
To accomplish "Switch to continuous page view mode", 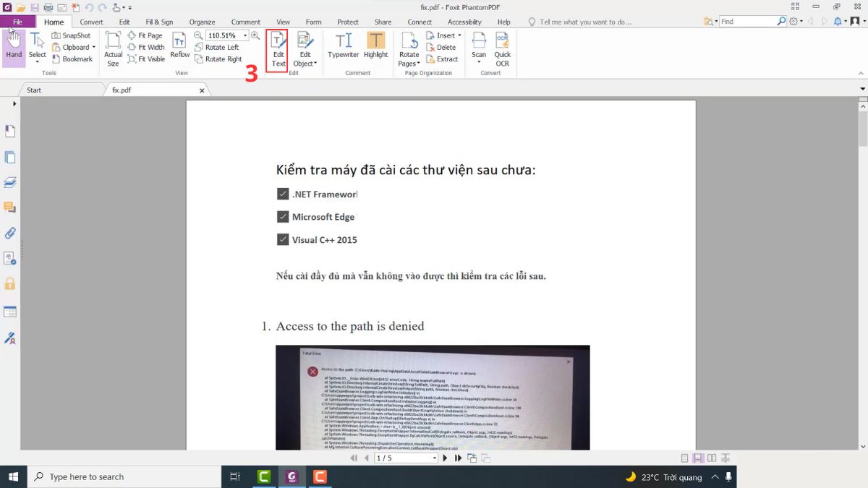I will [x=698, y=458].
